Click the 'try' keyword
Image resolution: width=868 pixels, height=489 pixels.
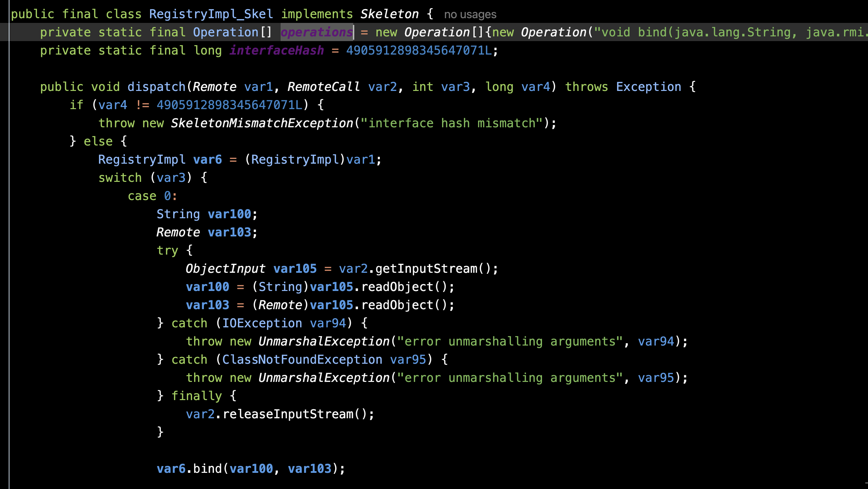(167, 251)
